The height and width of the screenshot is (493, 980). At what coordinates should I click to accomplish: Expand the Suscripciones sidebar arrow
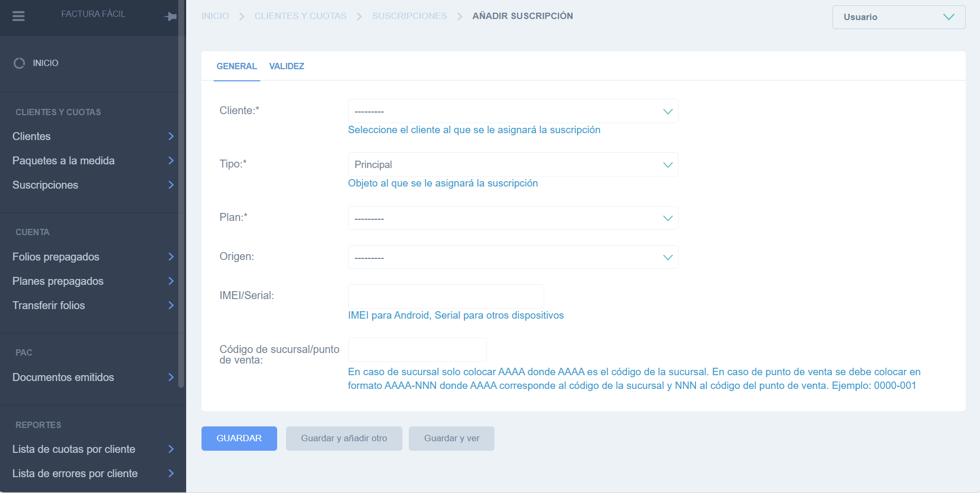[x=171, y=185]
